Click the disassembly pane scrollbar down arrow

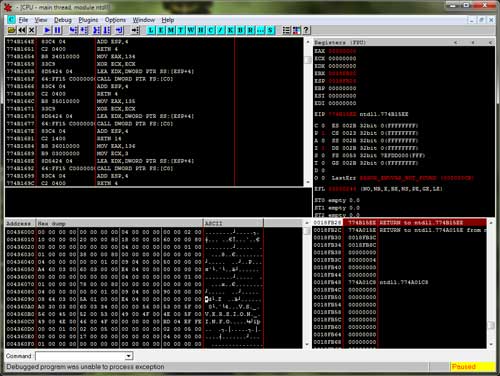(308, 182)
